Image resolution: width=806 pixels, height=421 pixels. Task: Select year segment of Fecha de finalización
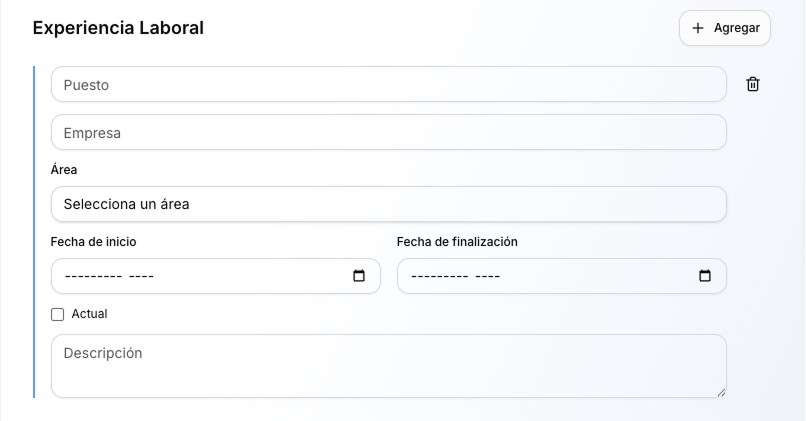pos(487,276)
